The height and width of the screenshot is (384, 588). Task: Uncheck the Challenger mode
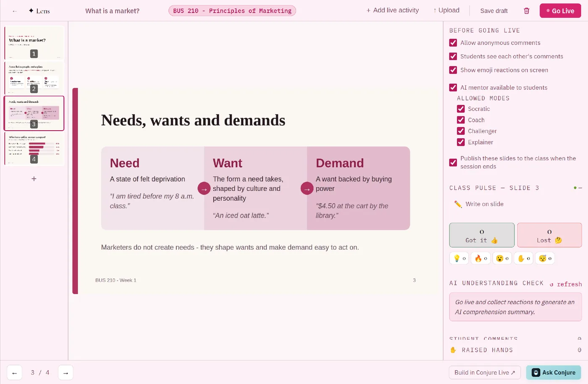[461, 131]
